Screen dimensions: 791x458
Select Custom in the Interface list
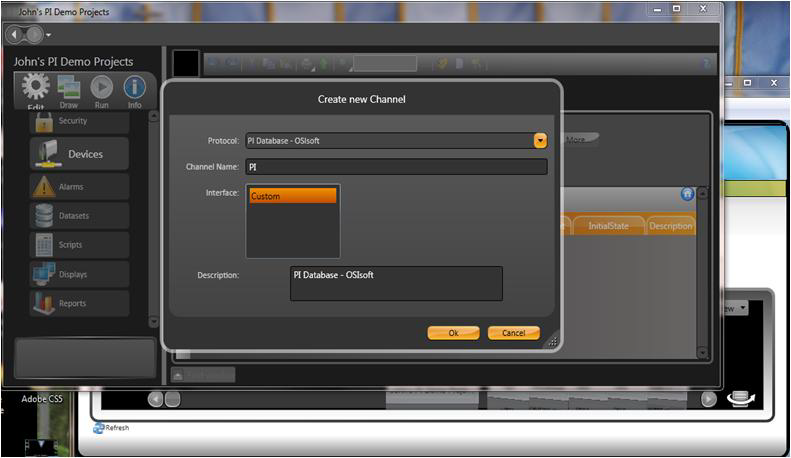pos(292,196)
